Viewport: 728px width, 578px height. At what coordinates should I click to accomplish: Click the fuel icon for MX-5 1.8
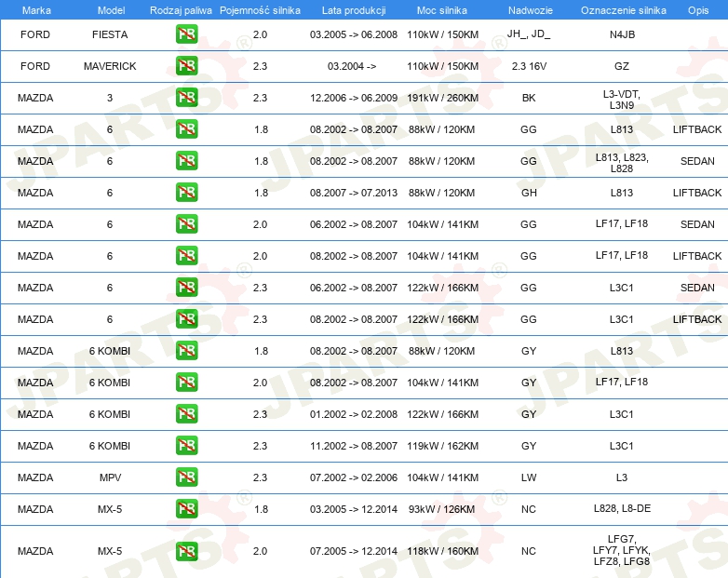(x=186, y=509)
